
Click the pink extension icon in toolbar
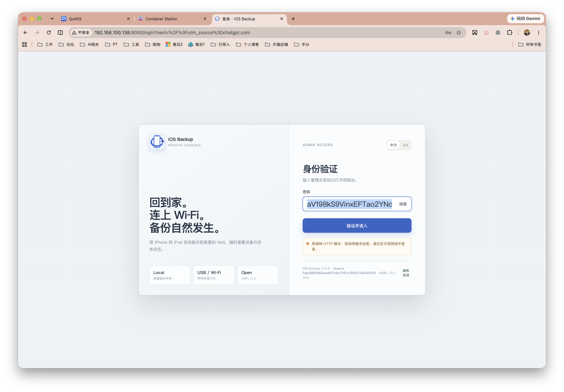point(486,33)
